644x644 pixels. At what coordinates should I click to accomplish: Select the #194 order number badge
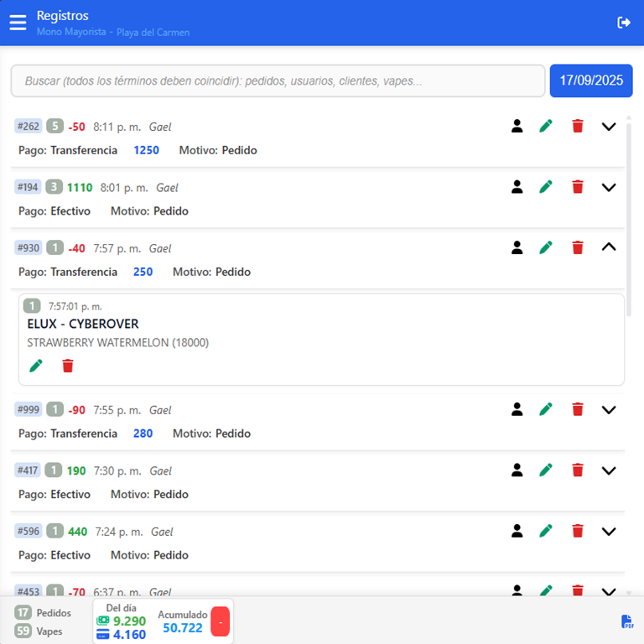(x=28, y=187)
